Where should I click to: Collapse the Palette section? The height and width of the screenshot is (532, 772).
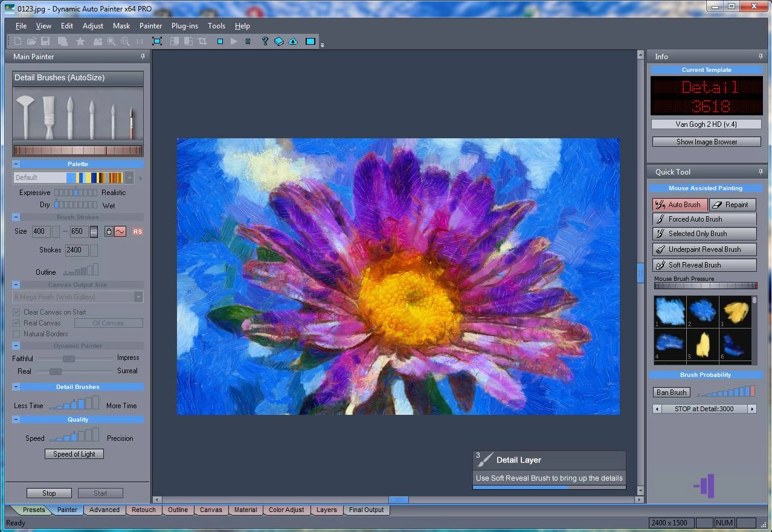coord(16,164)
